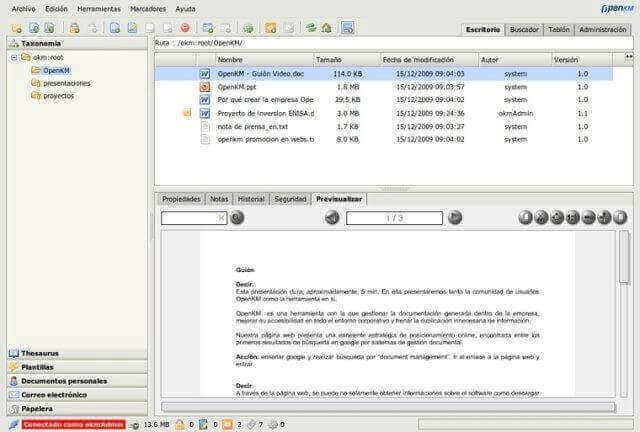Expand the Plantillas panel

point(77,367)
